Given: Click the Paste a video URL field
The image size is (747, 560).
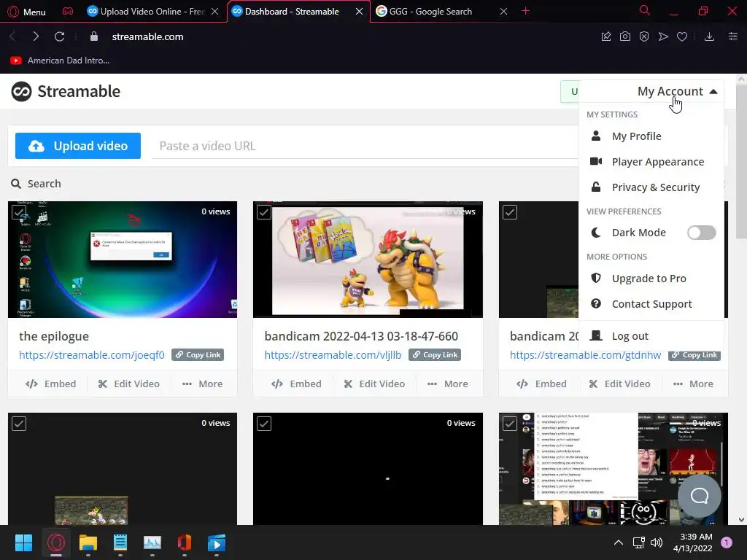Looking at the screenshot, I should 365,146.
